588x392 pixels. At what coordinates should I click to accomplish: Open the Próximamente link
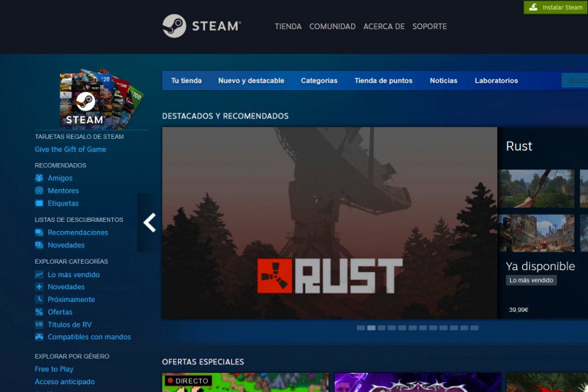[71, 299]
